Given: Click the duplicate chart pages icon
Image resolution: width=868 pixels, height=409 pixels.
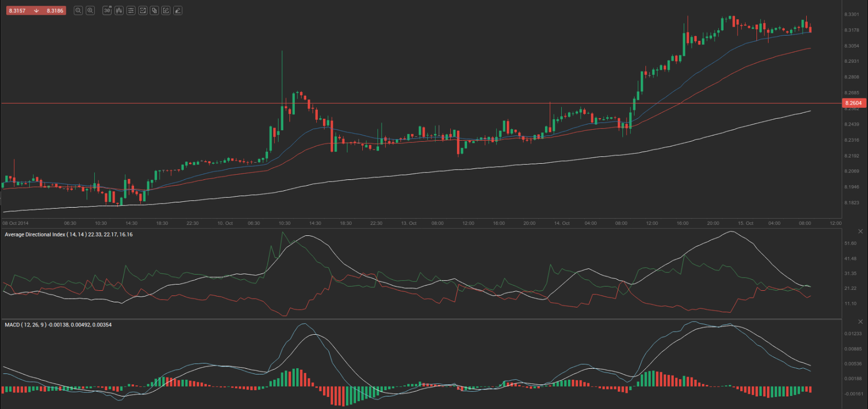Looking at the screenshot, I should [154, 10].
